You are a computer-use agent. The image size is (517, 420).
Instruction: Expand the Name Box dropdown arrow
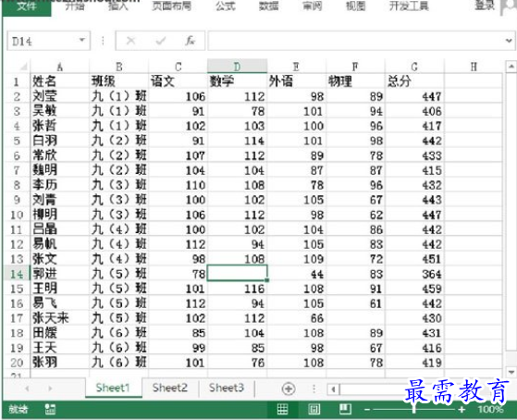click(82, 41)
